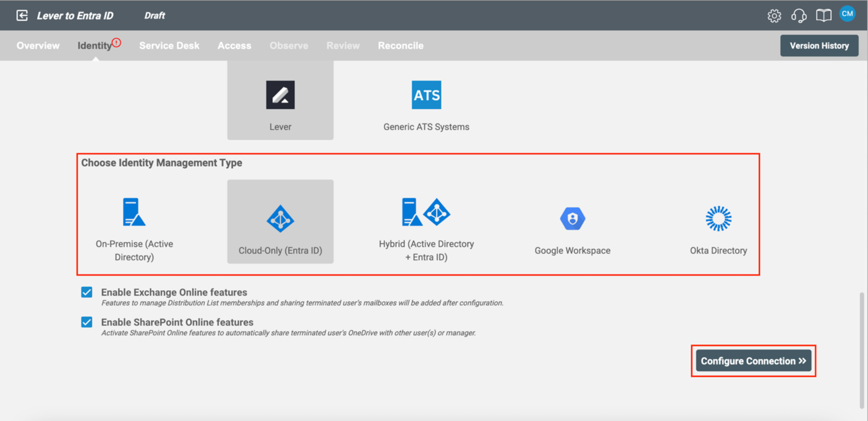Uncheck Enable SharePoint Online features
The image size is (868, 421).
(x=86, y=322)
